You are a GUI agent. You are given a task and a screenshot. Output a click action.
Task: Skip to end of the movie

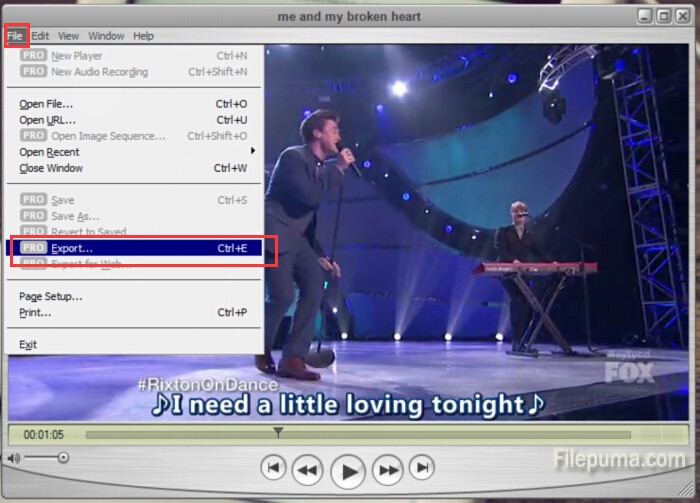pyautogui.click(x=422, y=467)
